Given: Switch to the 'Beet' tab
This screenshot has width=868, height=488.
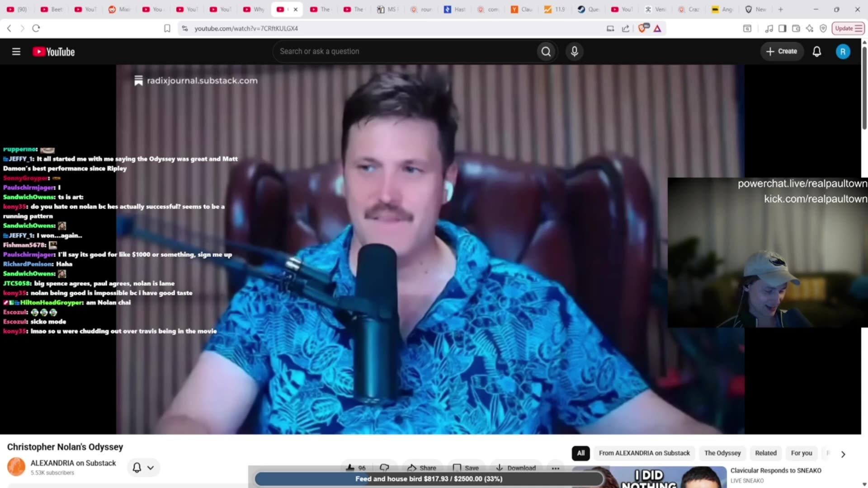Looking at the screenshot, I should tap(52, 9).
